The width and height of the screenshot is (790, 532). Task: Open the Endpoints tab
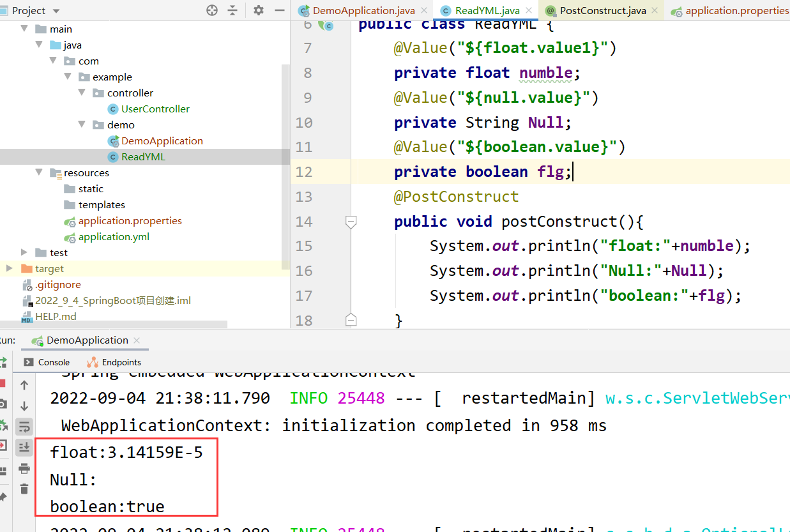click(x=114, y=362)
